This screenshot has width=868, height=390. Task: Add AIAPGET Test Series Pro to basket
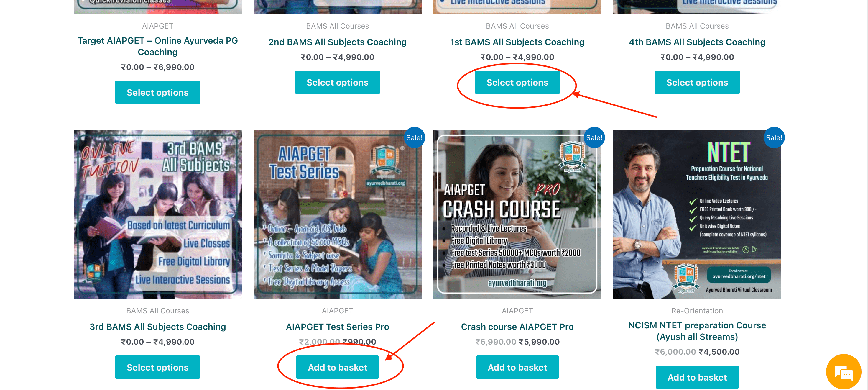[337, 367]
